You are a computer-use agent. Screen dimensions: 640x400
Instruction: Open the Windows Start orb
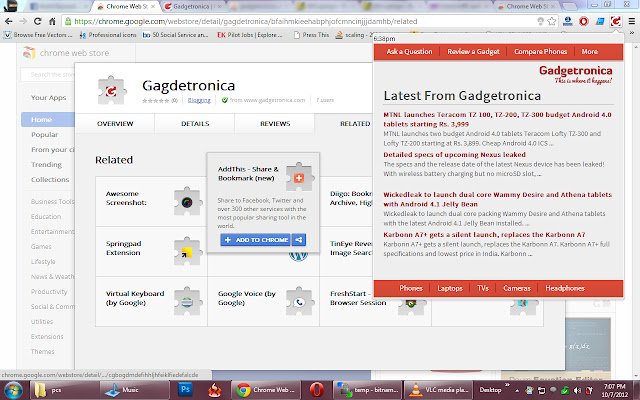[x=12, y=390]
